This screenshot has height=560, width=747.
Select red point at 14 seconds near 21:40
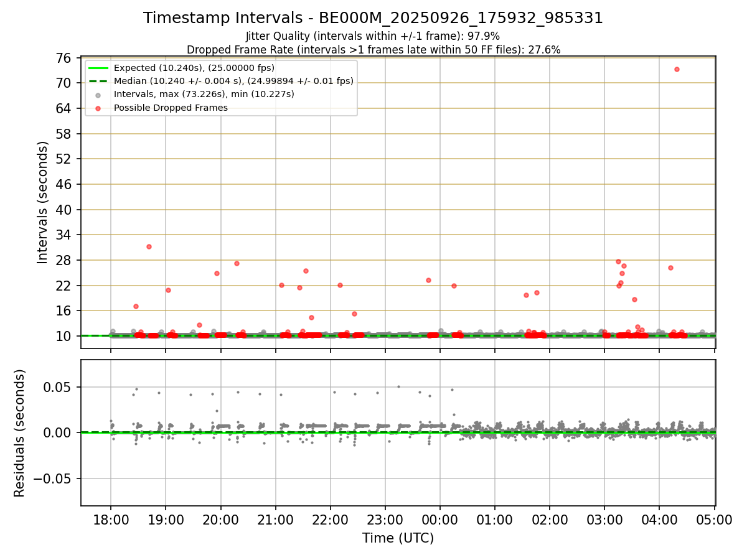(x=311, y=317)
